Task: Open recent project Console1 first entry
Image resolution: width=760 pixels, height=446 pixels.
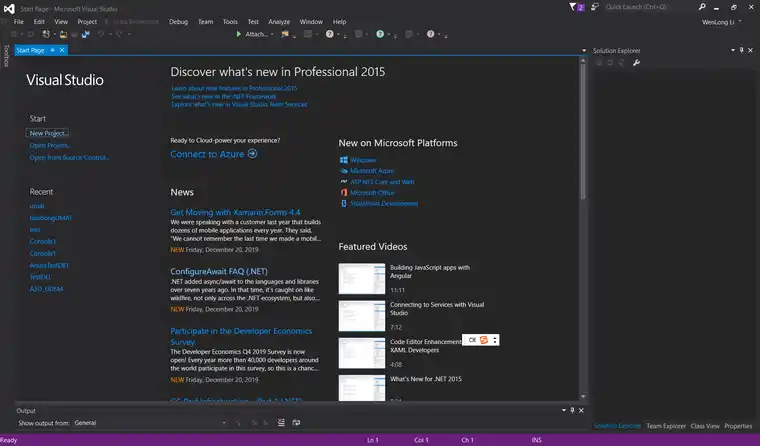Action: (43, 241)
